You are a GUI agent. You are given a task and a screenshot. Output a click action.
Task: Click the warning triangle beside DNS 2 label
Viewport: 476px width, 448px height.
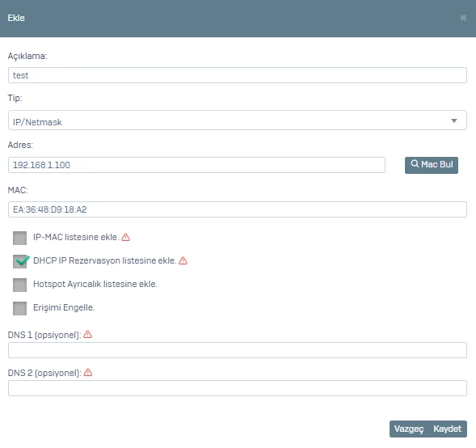[88, 372]
